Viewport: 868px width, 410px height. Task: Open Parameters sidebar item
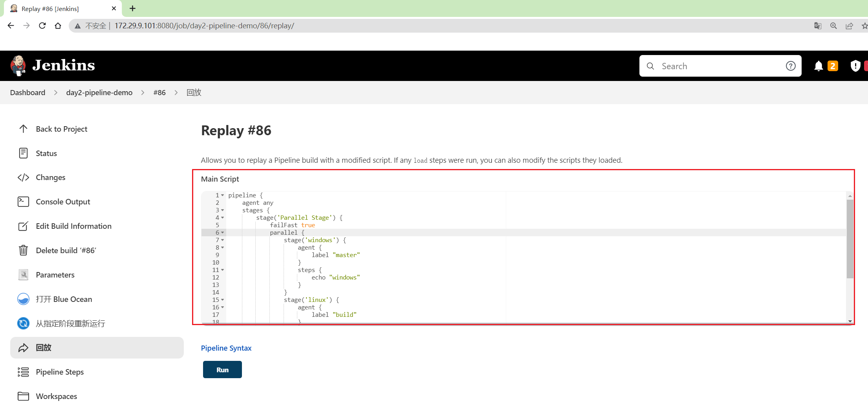click(x=97, y=275)
